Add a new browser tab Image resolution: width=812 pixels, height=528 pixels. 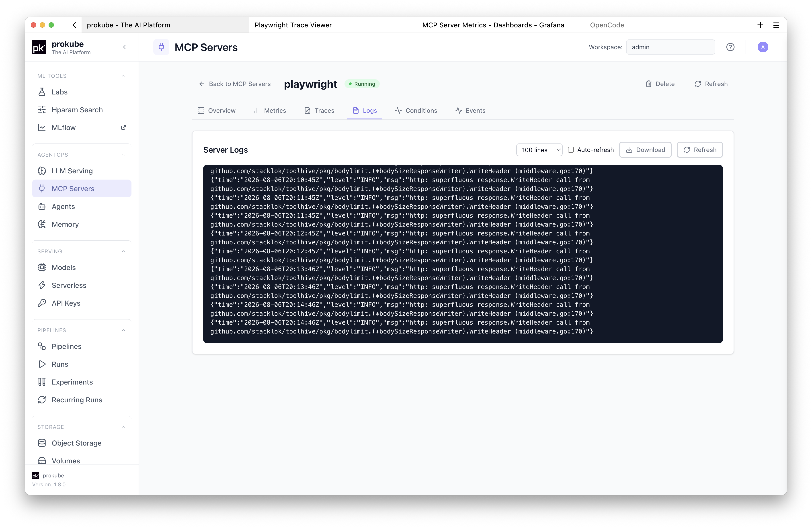760,25
